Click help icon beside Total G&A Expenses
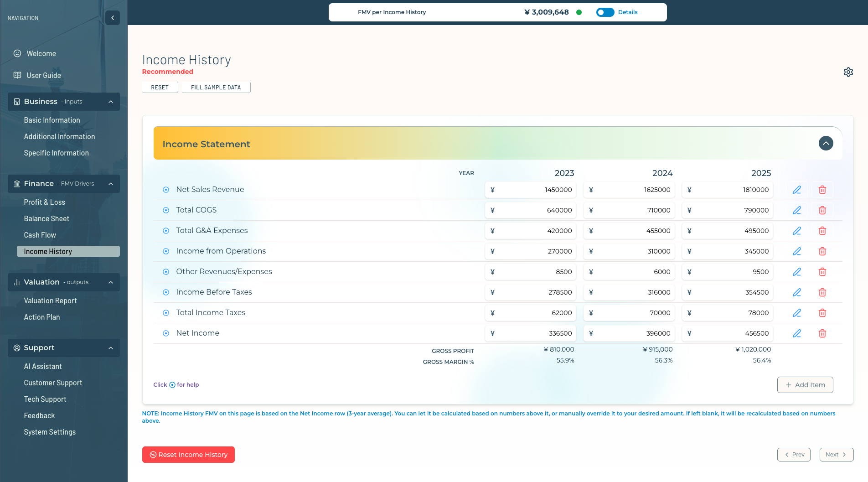This screenshot has width=868, height=482. (166, 231)
